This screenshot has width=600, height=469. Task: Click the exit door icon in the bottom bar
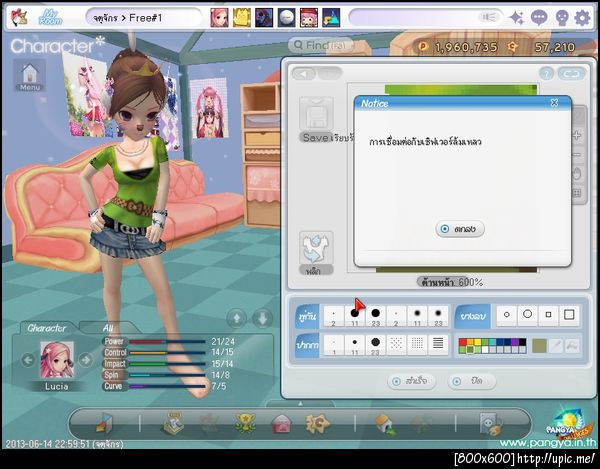tap(104, 423)
